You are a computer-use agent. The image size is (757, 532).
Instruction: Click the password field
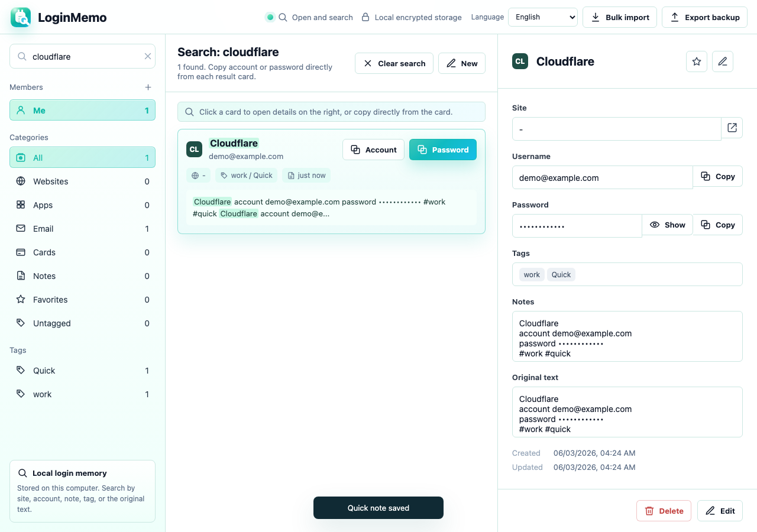[577, 226]
